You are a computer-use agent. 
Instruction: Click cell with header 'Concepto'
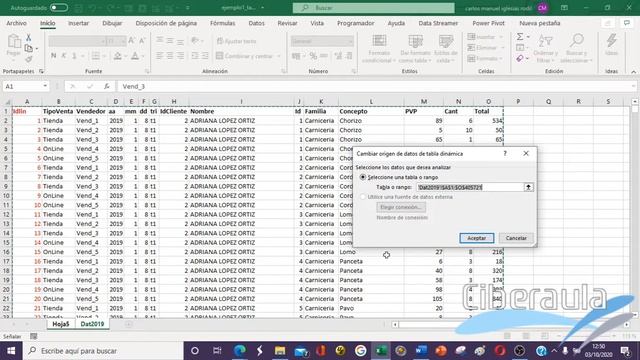coord(371,111)
